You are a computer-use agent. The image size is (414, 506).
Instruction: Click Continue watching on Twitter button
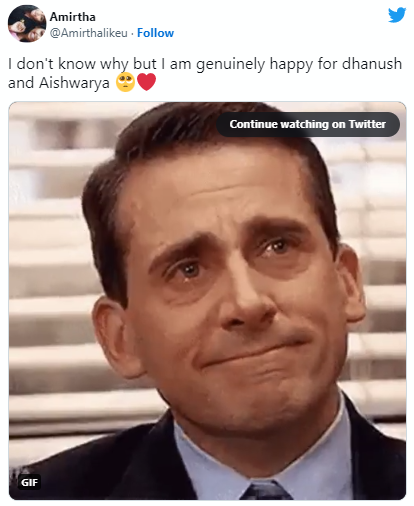coord(308,124)
